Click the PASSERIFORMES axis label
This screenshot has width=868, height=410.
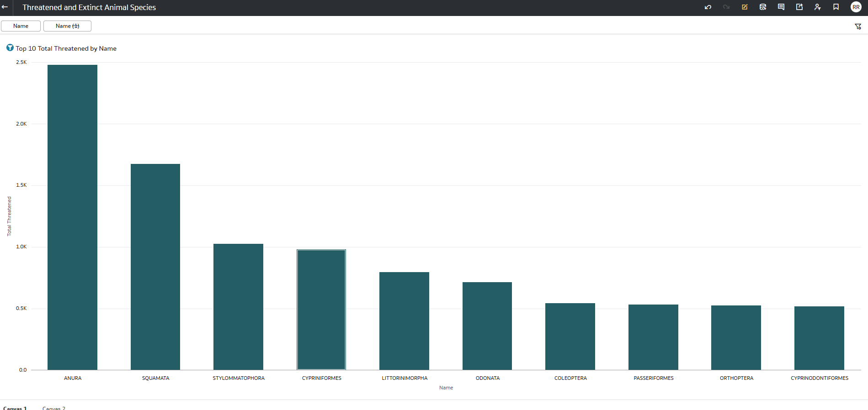coord(654,378)
